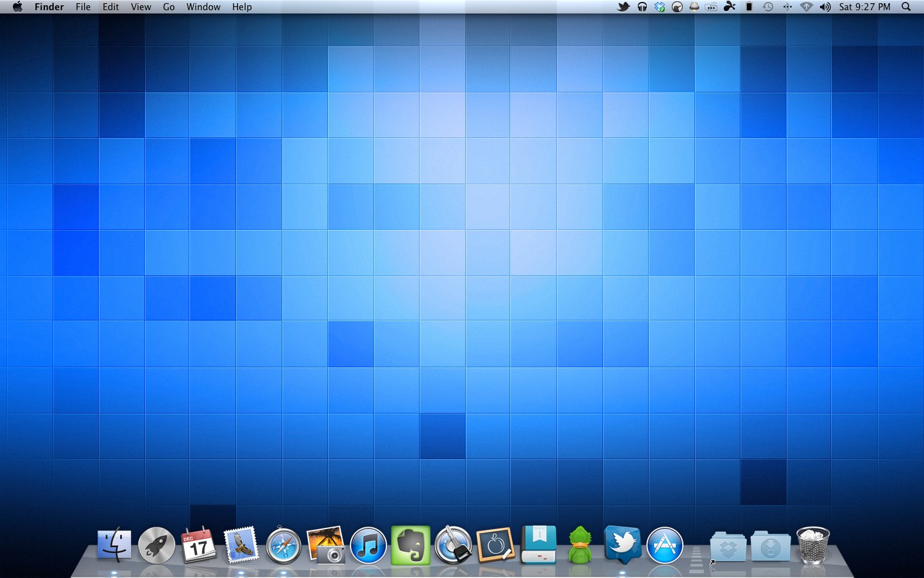Click the dome-shaped menu bar icon
This screenshot has height=578, width=924.
click(694, 6)
